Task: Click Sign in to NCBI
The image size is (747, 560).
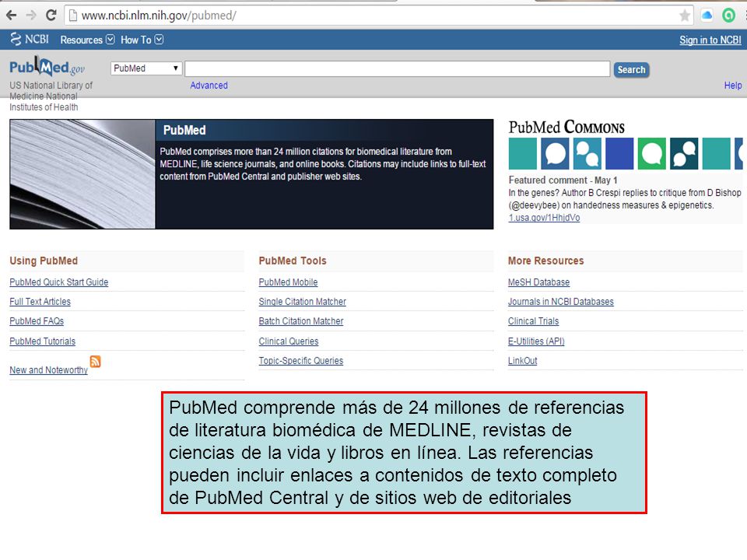Action: [x=710, y=40]
